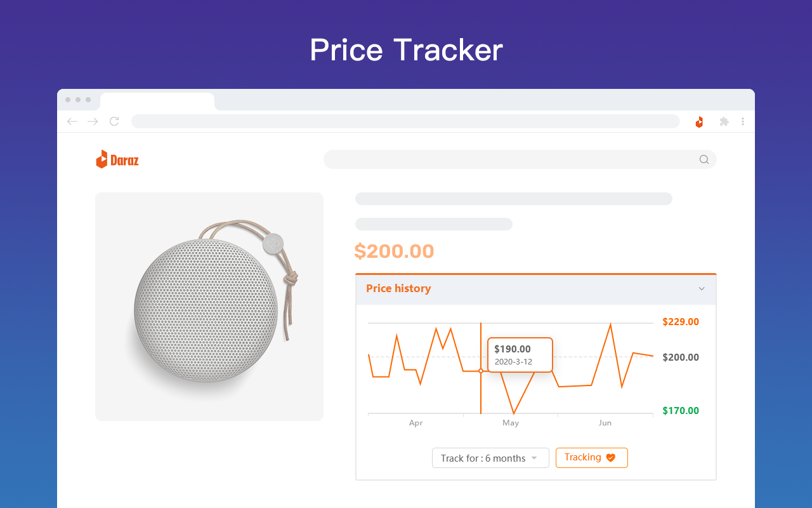Open the browser three-dot menu icon

pos(743,121)
